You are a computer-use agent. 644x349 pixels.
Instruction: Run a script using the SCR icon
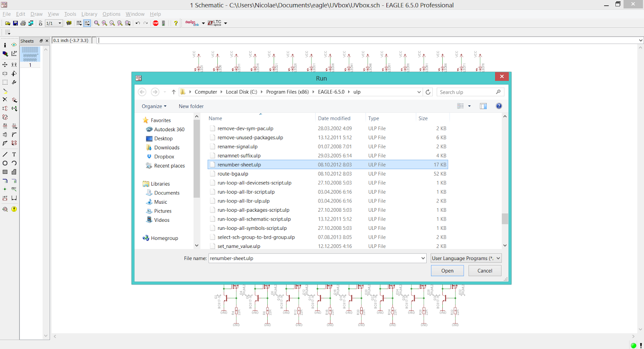point(79,23)
